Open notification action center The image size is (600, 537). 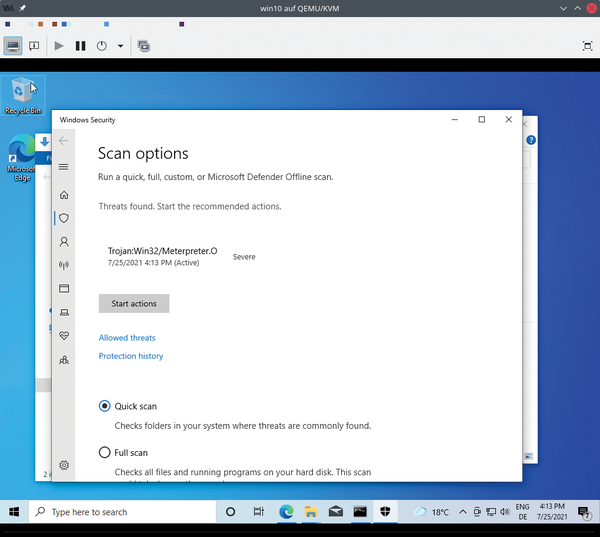[584, 513]
